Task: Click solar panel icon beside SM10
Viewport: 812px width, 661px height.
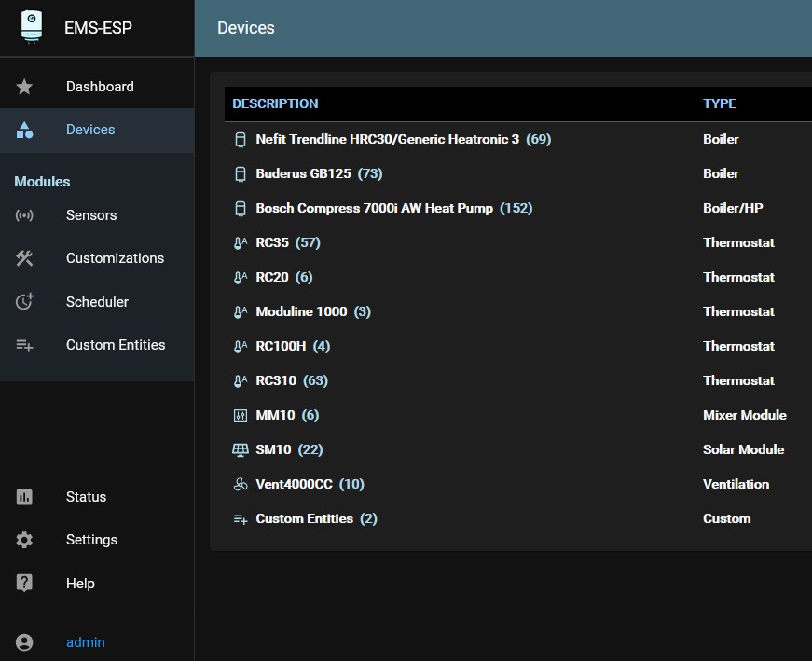Action: (x=241, y=449)
